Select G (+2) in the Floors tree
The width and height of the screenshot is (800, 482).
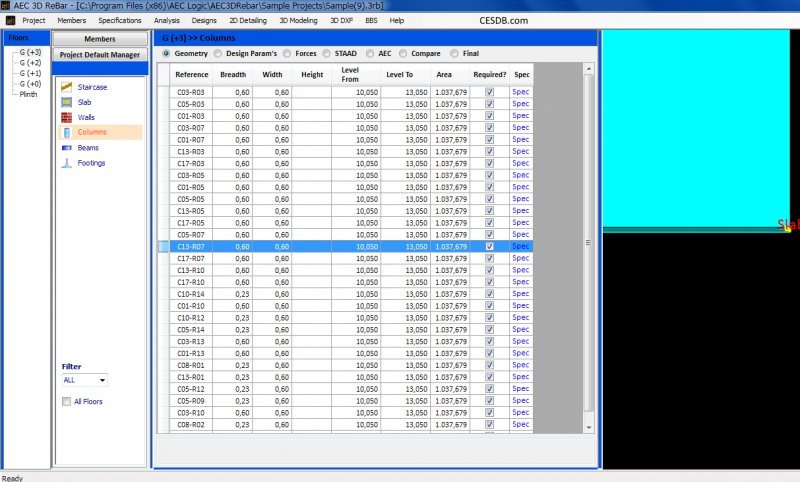[30, 63]
